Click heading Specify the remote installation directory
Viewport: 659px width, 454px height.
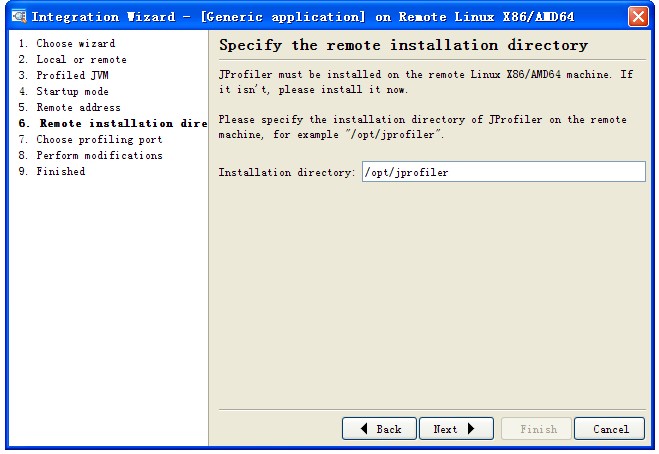click(x=403, y=45)
